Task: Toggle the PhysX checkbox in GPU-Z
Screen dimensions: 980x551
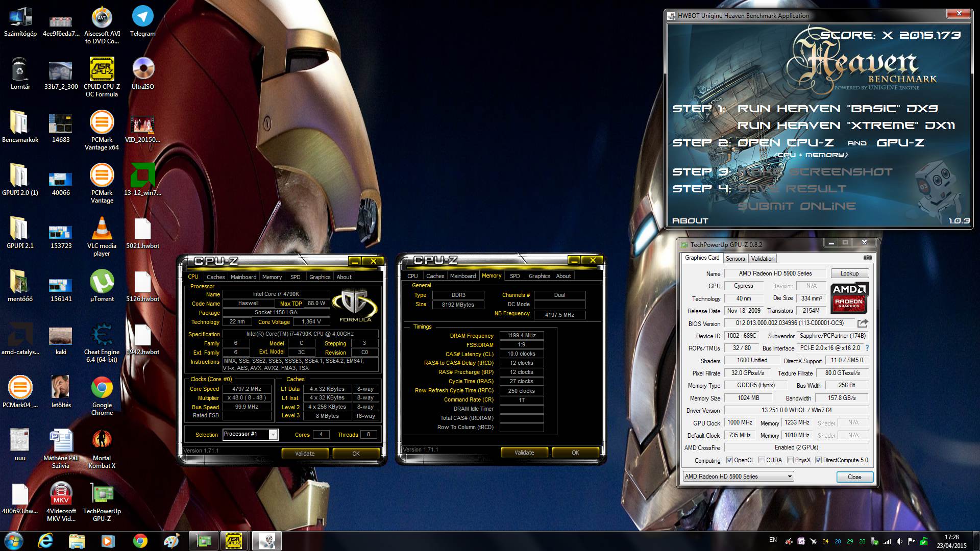Action: click(790, 460)
